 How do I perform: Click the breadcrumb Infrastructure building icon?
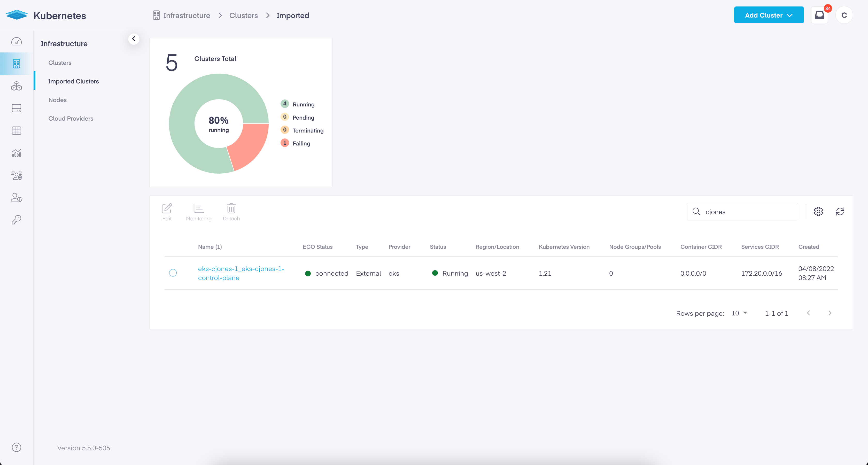pyautogui.click(x=156, y=16)
